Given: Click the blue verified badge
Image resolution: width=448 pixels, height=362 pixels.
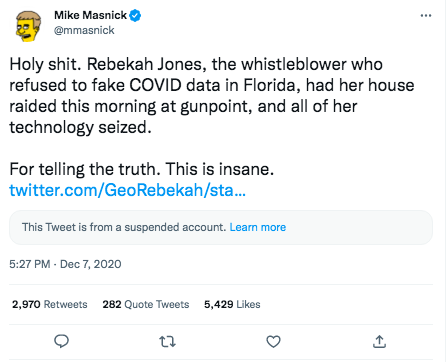Looking at the screenshot, I should click(x=135, y=15).
